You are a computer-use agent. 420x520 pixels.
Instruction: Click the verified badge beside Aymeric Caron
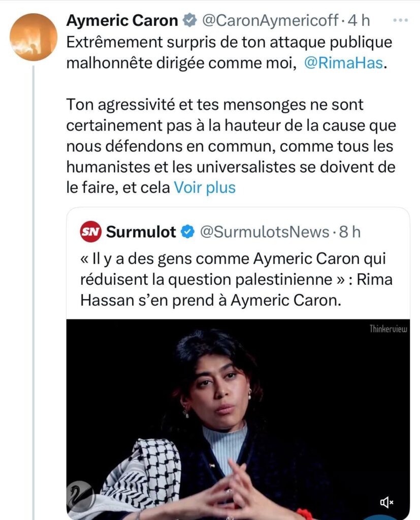point(189,21)
